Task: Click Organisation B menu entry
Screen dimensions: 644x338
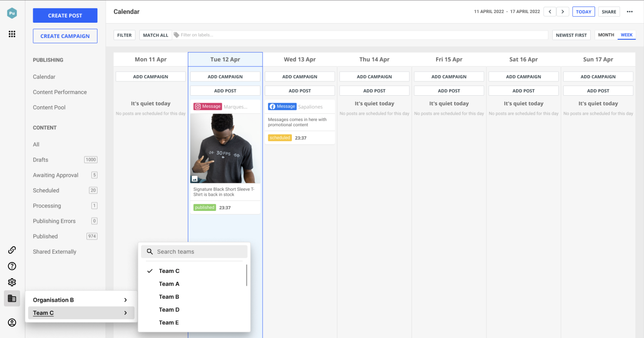Action: coord(81,300)
